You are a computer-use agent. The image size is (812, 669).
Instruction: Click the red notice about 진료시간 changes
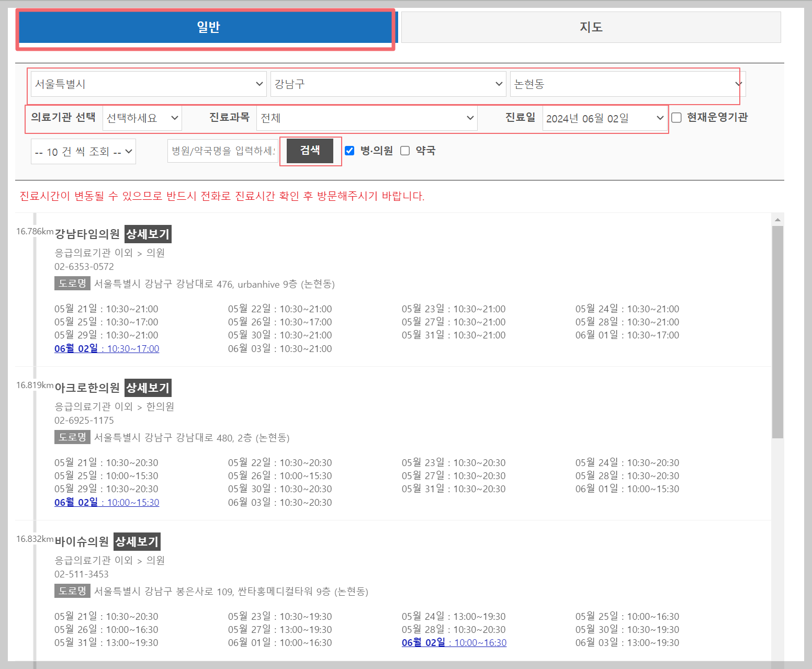coord(222,196)
